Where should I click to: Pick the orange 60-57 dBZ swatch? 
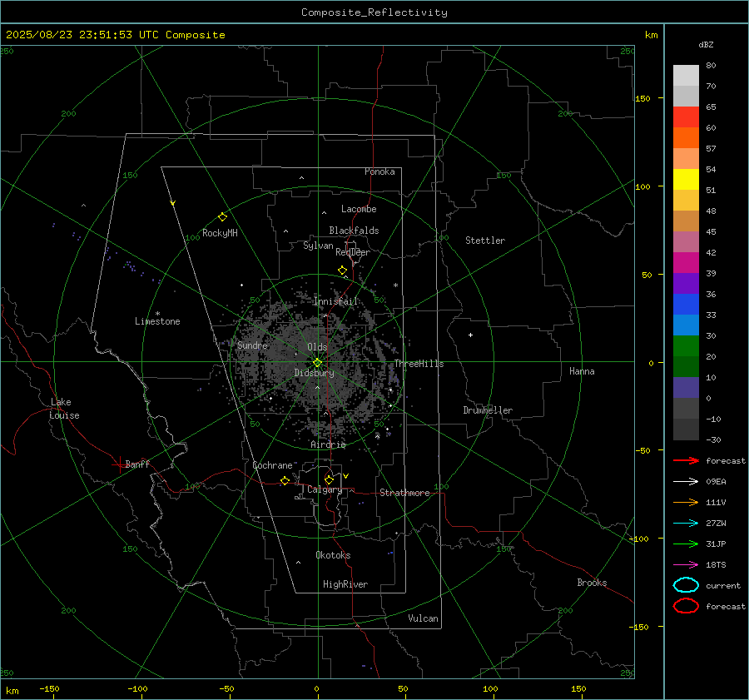[686, 138]
